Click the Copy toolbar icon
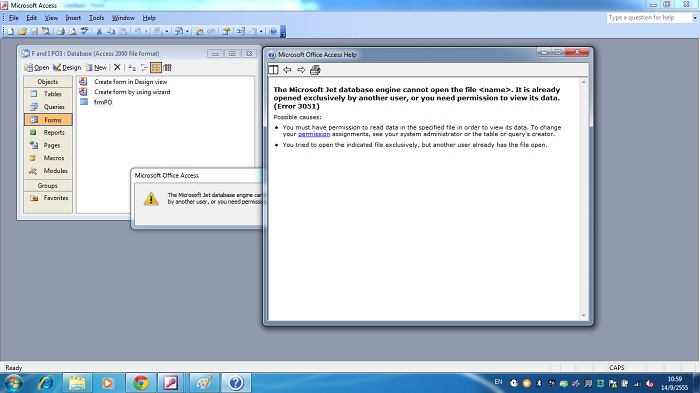The height and width of the screenshot is (393, 700). (111, 31)
